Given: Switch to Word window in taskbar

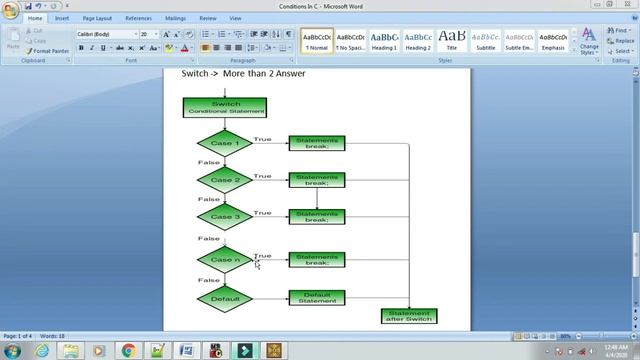Looking at the screenshot, I should tap(187, 351).
